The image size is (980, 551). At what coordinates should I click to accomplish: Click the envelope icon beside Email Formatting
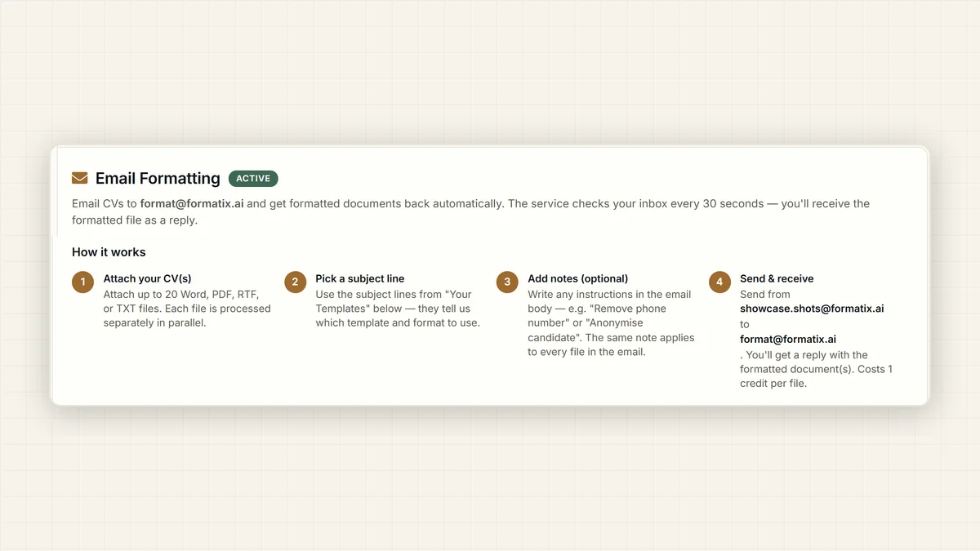(79, 178)
